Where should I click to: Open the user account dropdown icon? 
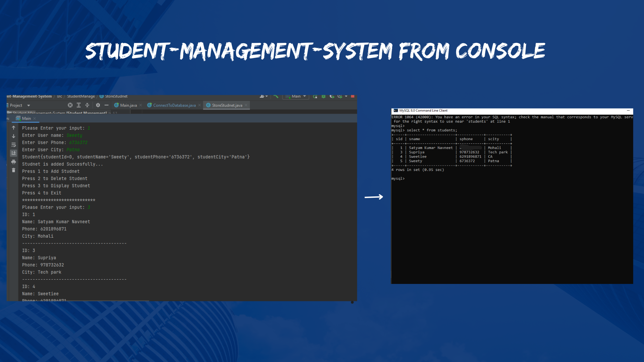[x=264, y=96]
